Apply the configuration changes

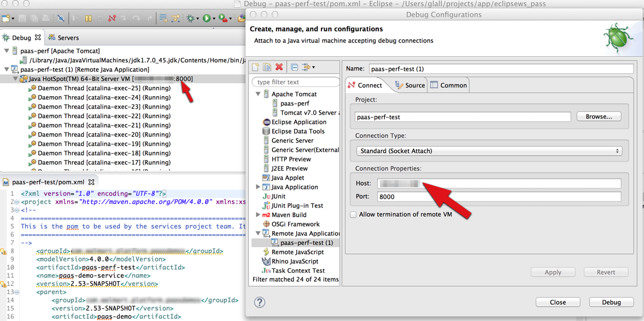553,272
